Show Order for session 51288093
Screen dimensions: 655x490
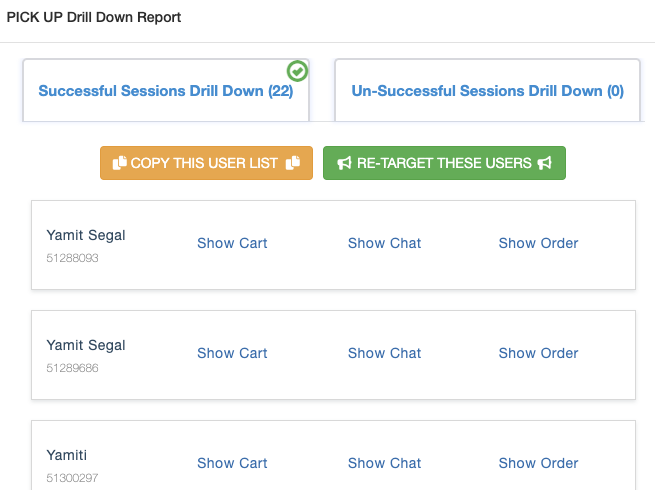pyautogui.click(x=538, y=243)
